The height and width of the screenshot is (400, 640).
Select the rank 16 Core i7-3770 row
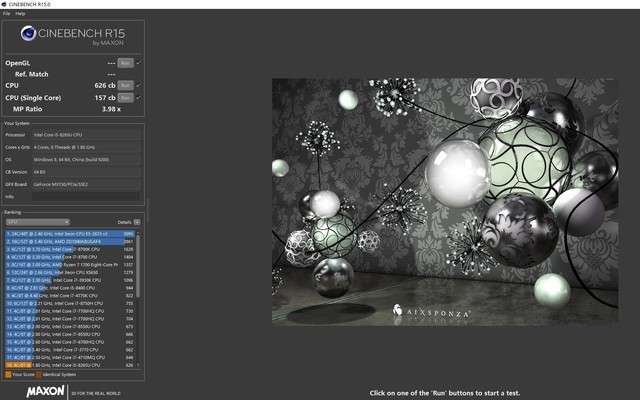70,350
